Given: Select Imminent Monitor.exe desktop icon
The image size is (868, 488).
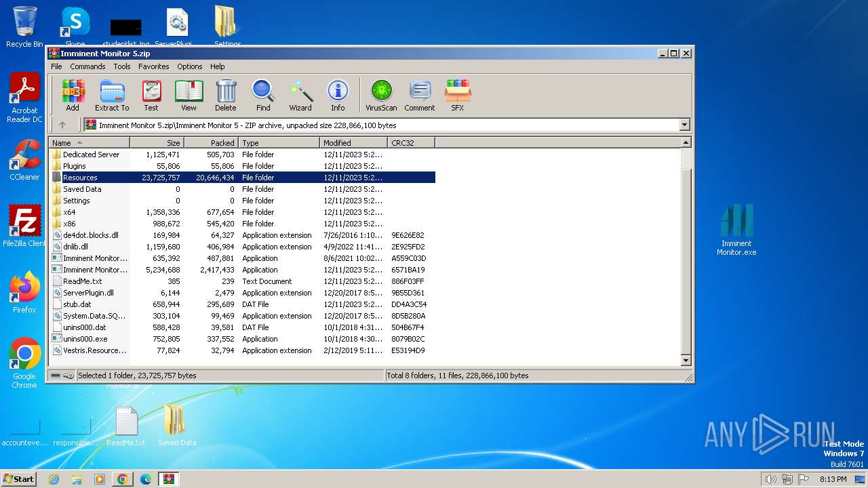Looking at the screenshot, I should tap(736, 230).
